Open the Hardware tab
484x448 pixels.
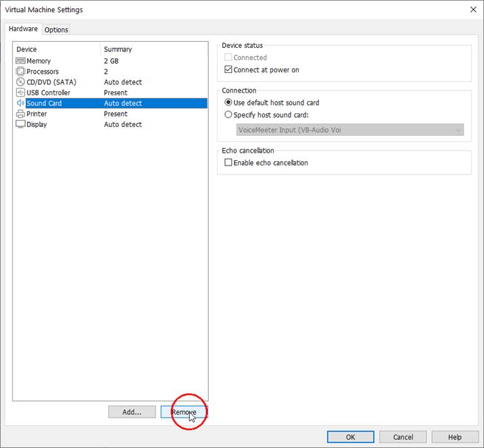23,29
